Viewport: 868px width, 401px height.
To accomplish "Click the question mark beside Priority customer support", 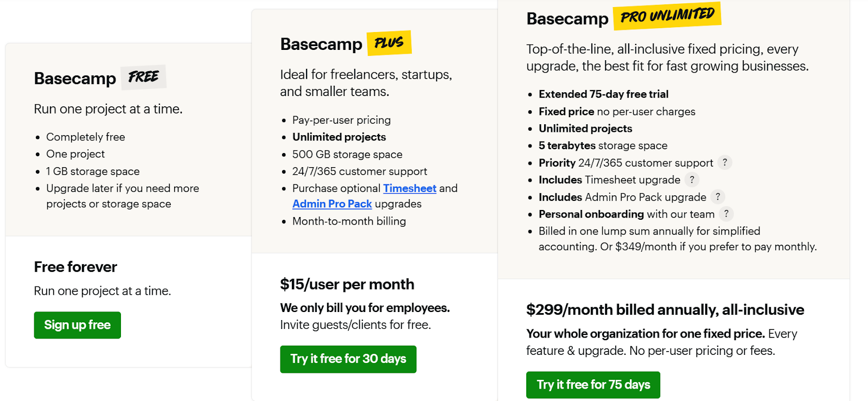I will pyautogui.click(x=725, y=162).
